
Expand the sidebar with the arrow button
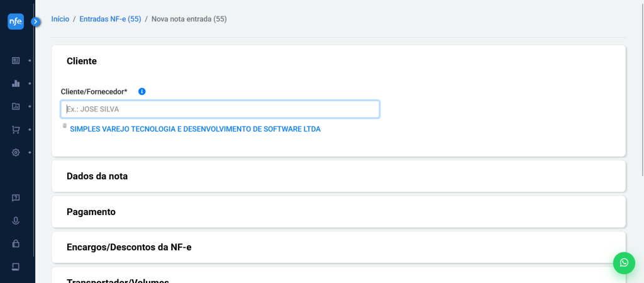36,21
